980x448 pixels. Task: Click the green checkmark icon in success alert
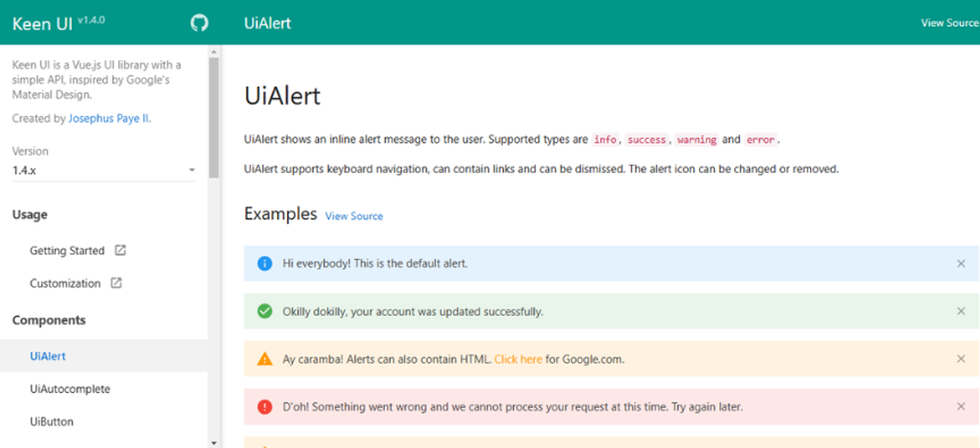pos(265,311)
